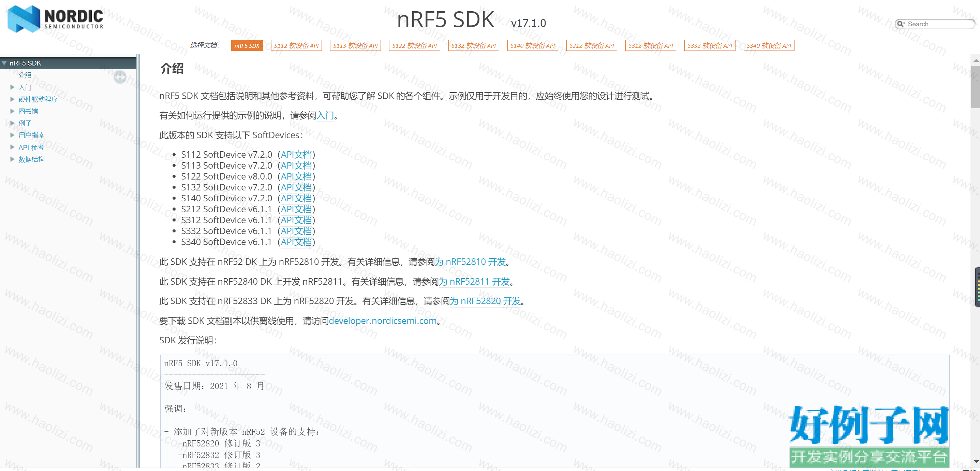
Task: Open 数据结构 in the sidebar tree
Action: pos(32,159)
